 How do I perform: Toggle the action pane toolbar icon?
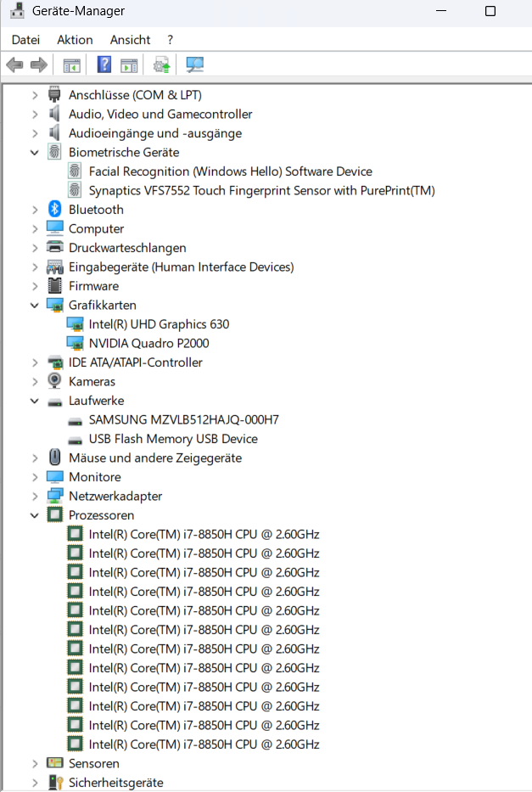129,65
